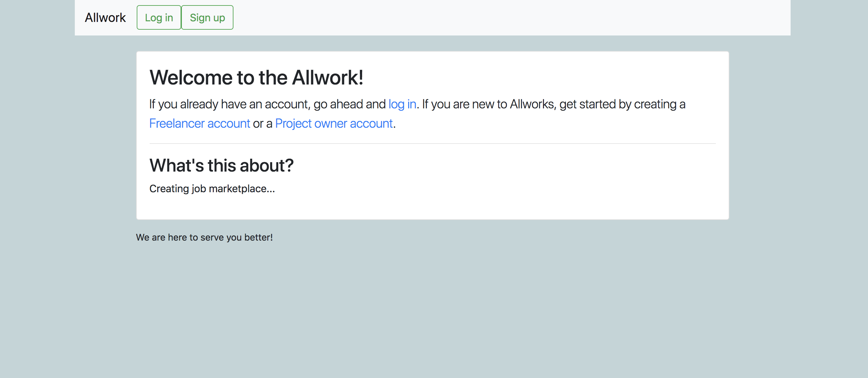
Task: Click the Allwork brand in the navbar
Action: point(105,17)
